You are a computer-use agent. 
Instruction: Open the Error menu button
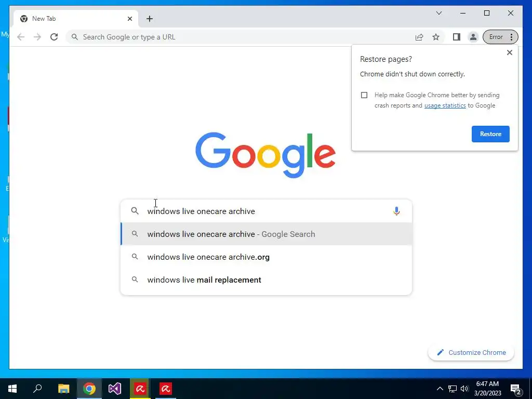coord(500,37)
